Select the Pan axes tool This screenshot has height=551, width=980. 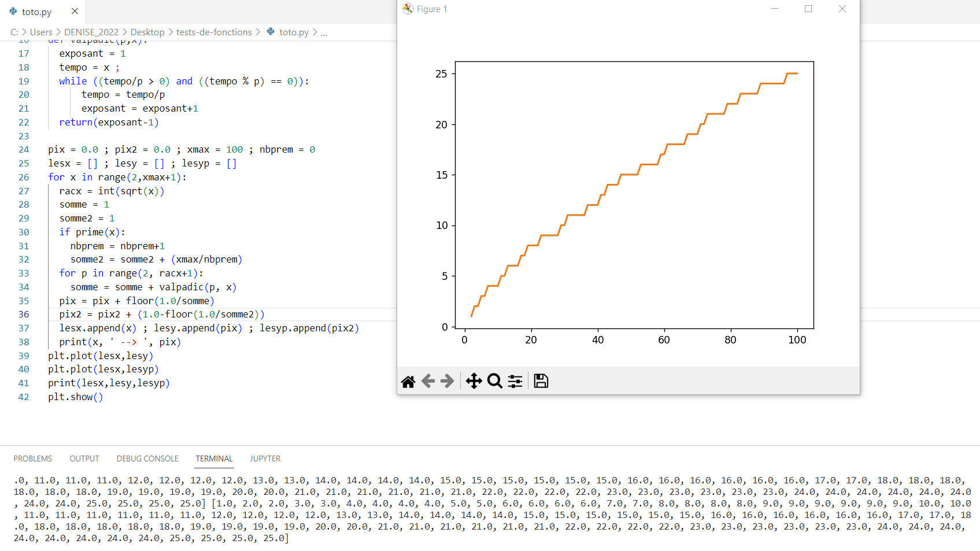coord(474,381)
